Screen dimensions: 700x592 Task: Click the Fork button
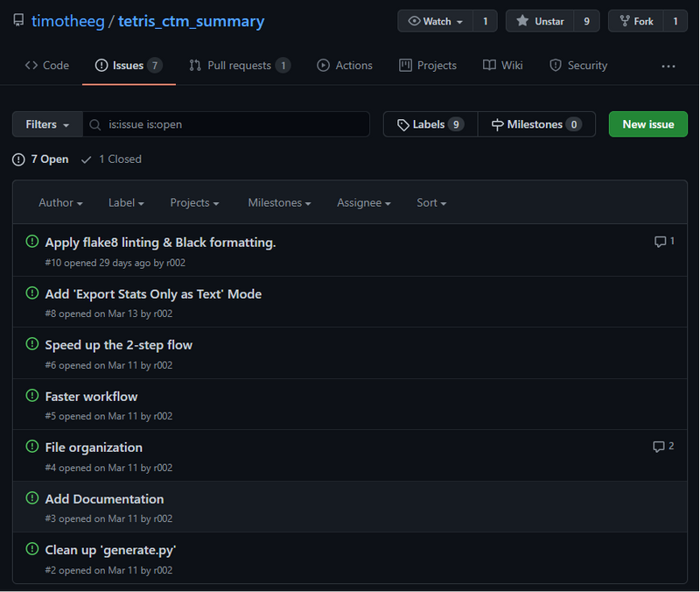[636, 21]
